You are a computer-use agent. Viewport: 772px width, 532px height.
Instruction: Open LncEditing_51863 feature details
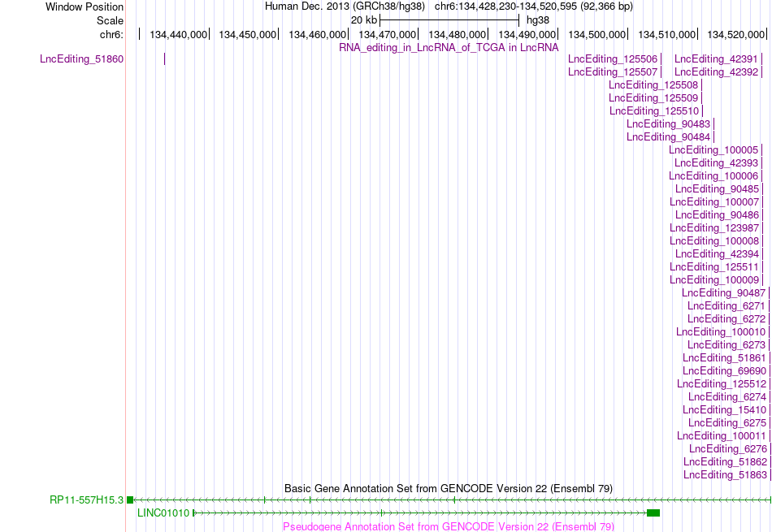[725, 475]
